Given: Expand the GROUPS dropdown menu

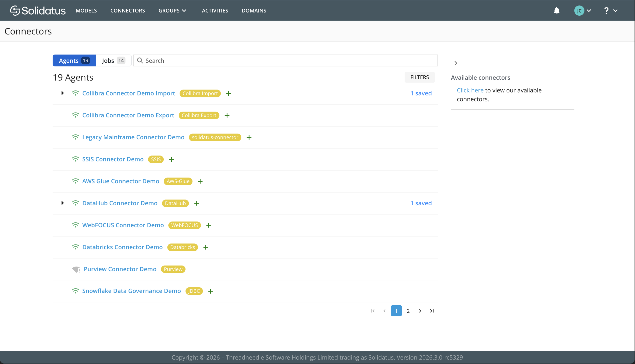Looking at the screenshot, I should tap(172, 10).
